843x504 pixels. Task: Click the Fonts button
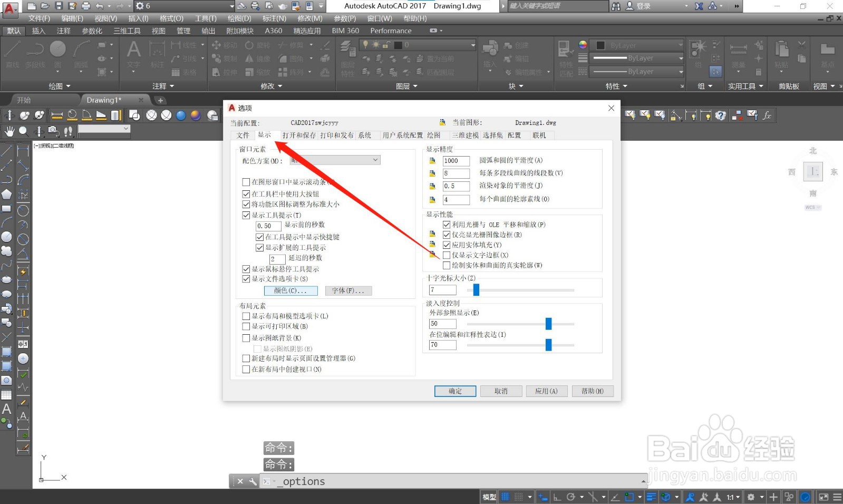point(348,290)
